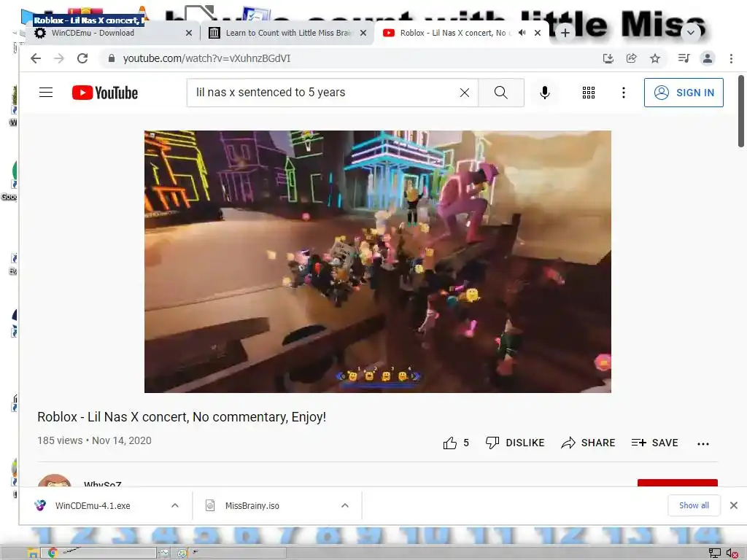This screenshot has width=747, height=560.
Task: Open the network tray icon
Action: pos(714,553)
